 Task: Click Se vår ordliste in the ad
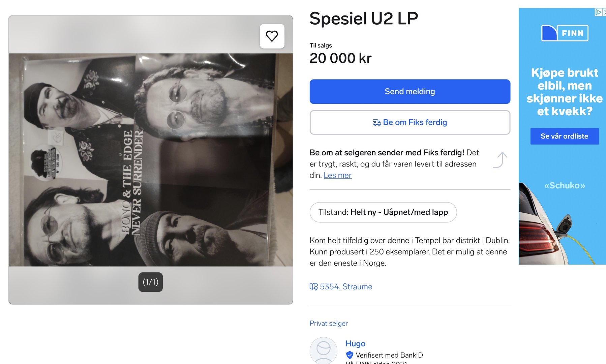[565, 136]
